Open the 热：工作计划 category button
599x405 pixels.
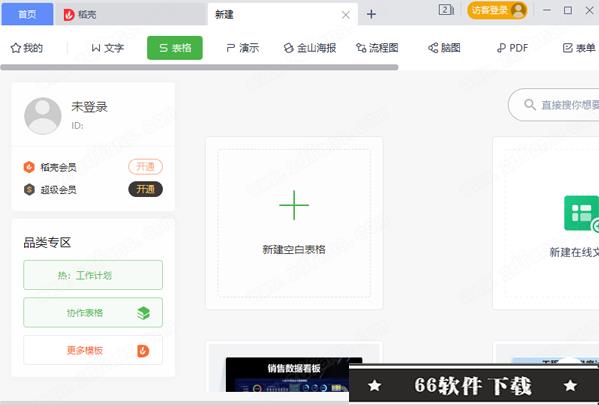[93, 275]
